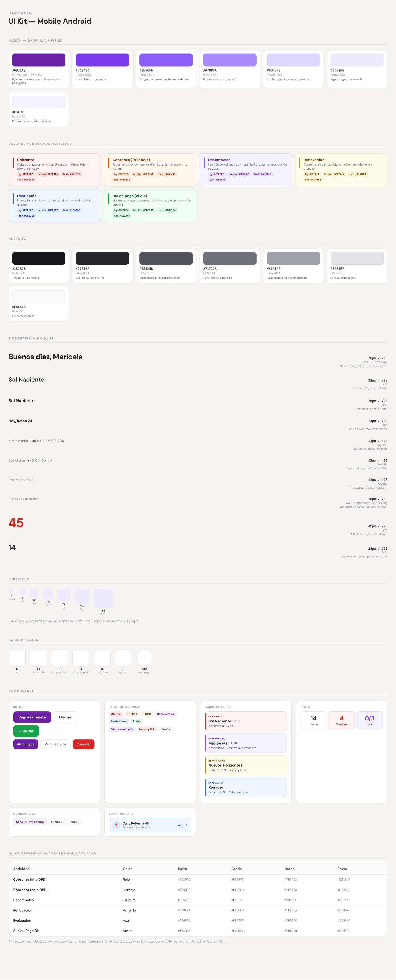396x980 pixels.
Task: Click the 14 Grupos stat tile
Action: point(313,720)
